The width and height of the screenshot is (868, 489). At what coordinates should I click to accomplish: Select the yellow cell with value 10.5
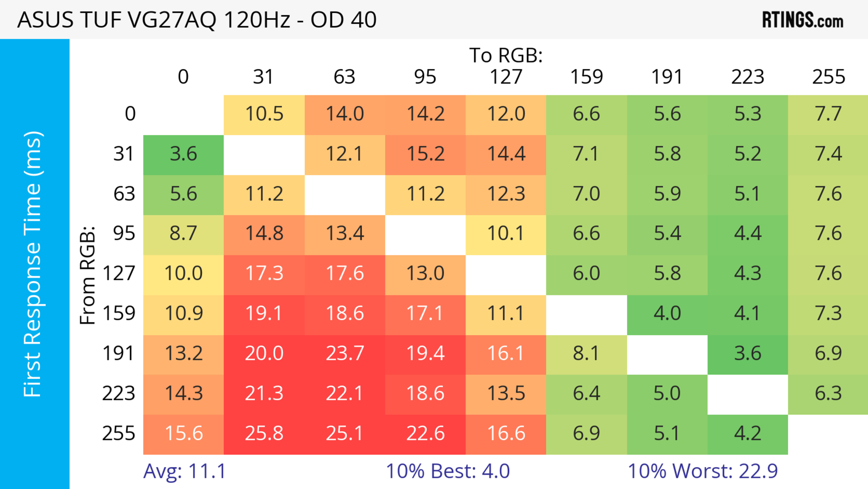tap(264, 114)
